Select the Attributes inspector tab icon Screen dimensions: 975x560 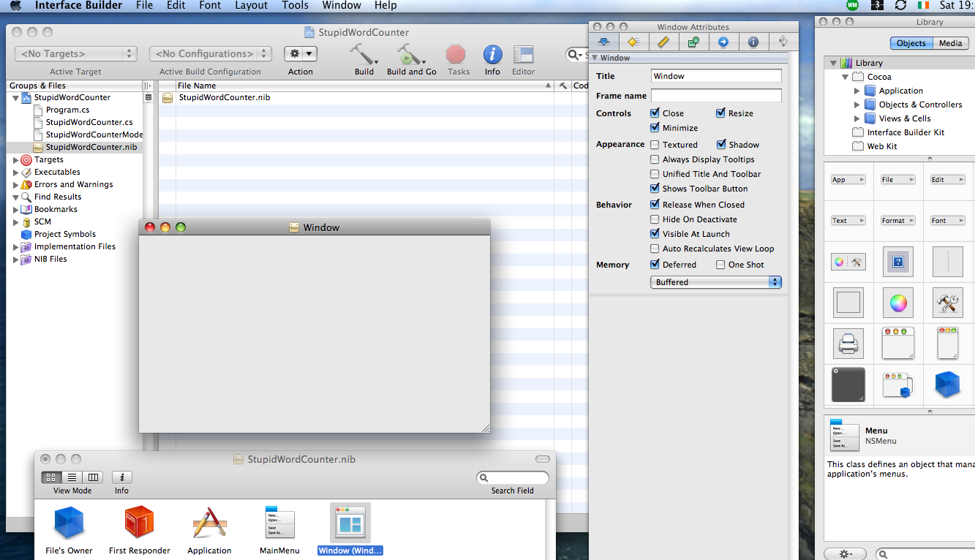click(x=604, y=42)
